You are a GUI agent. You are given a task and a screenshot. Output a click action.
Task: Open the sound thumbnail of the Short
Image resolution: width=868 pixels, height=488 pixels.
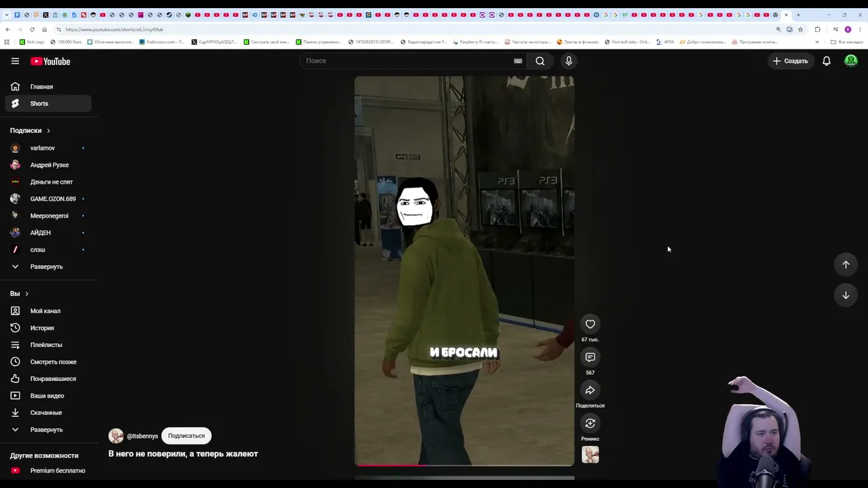coord(590,455)
